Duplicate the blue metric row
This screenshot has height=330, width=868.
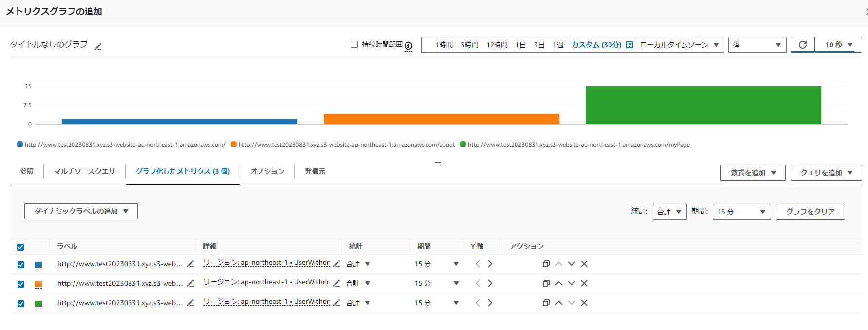(546, 264)
